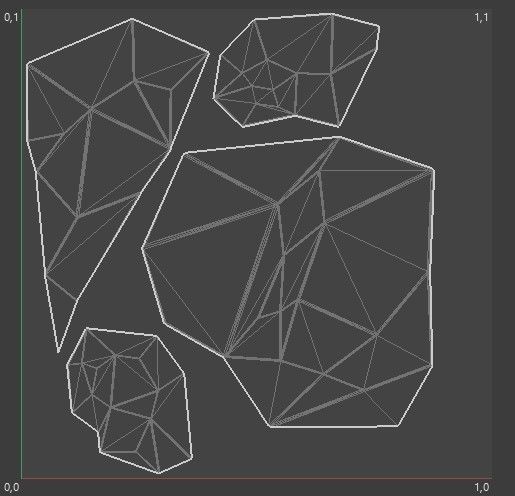Select the small UV island beside the 1,1 label

pyautogui.click(x=296, y=70)
